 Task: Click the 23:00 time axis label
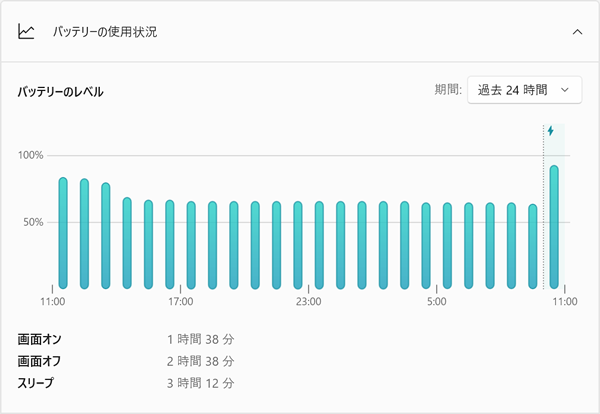308,301
